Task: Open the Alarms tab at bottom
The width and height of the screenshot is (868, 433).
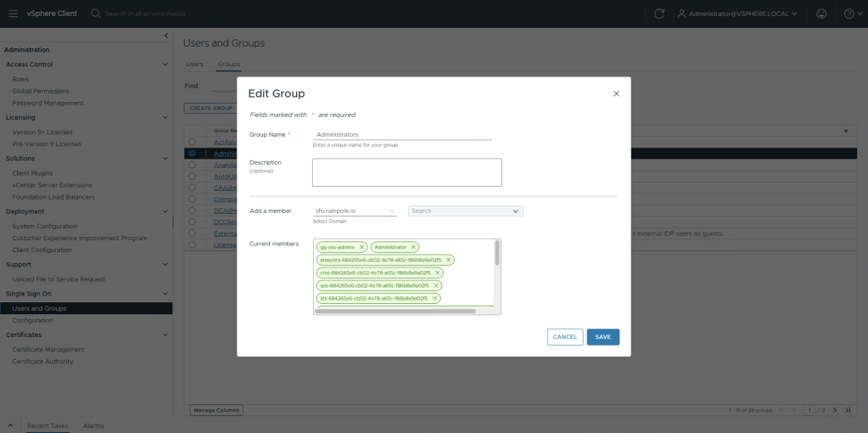Action: (x=92, y=425)
